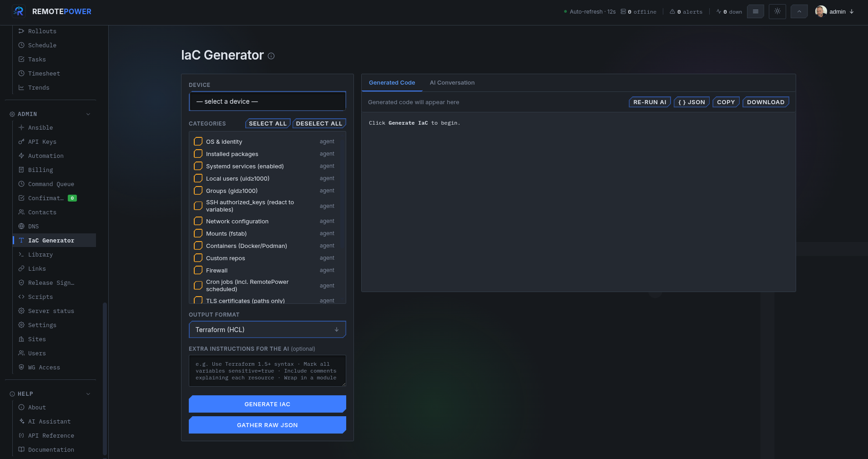Open the WG Access shield icon

(21, 367)
